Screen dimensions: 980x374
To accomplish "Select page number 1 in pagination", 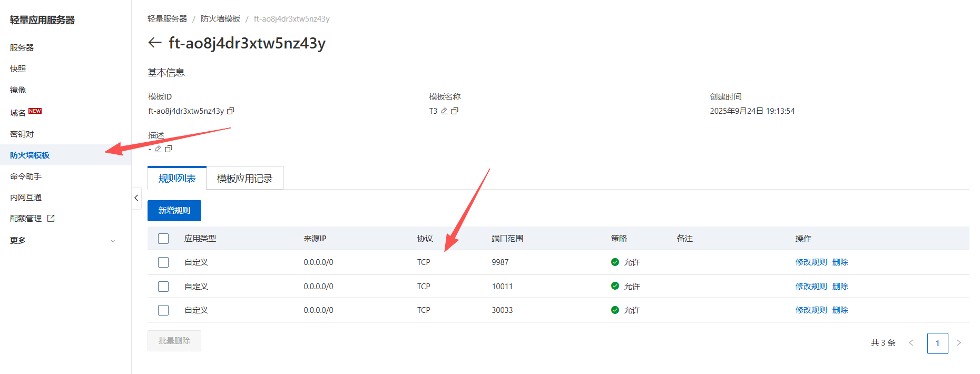I will pyautogui.click(x=937, y=343).
